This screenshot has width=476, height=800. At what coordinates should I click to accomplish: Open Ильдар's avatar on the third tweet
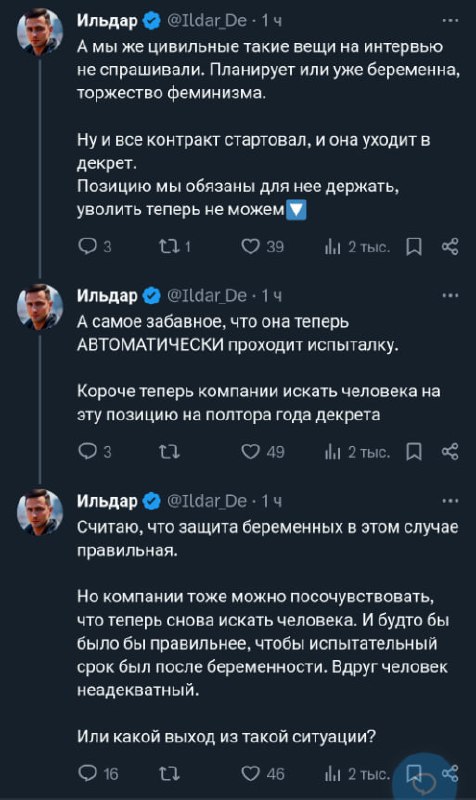point(40,512)
